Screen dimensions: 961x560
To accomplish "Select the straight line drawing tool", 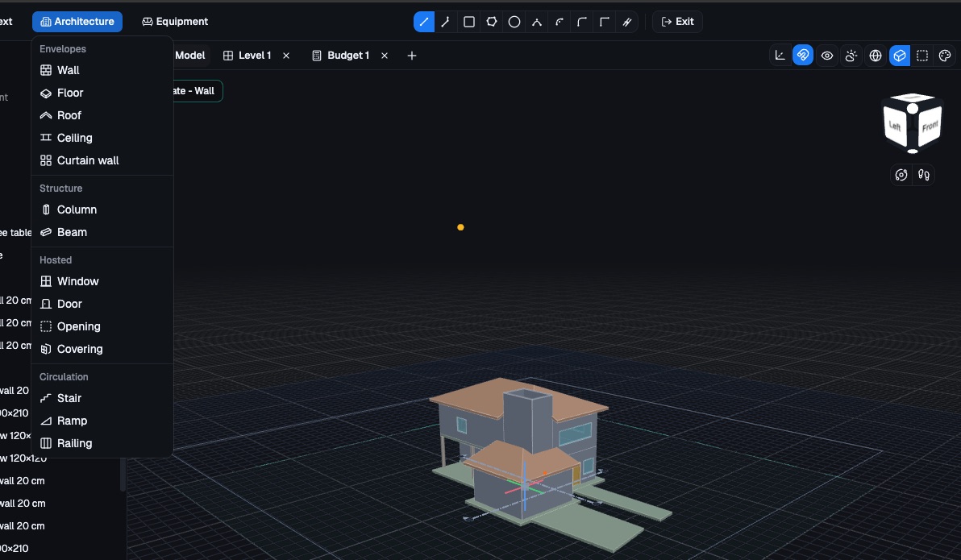I will pos(423,22).
